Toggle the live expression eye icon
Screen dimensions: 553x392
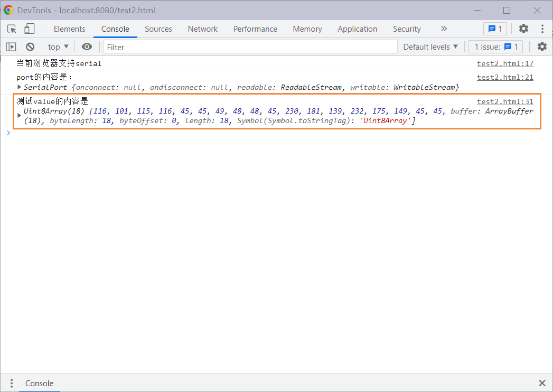coord(87,46)
